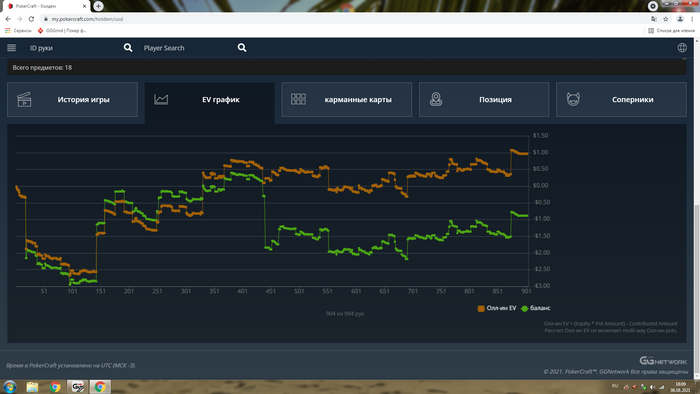700x394 pixels.
Task: Click the address bar URL my.pokercraft.com
Action: point(87,19)
